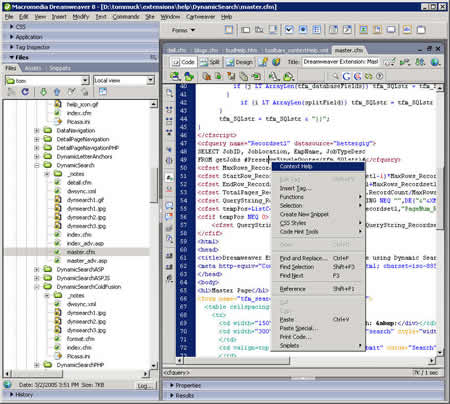Insert a Radio Group form element

pos(316,30)
